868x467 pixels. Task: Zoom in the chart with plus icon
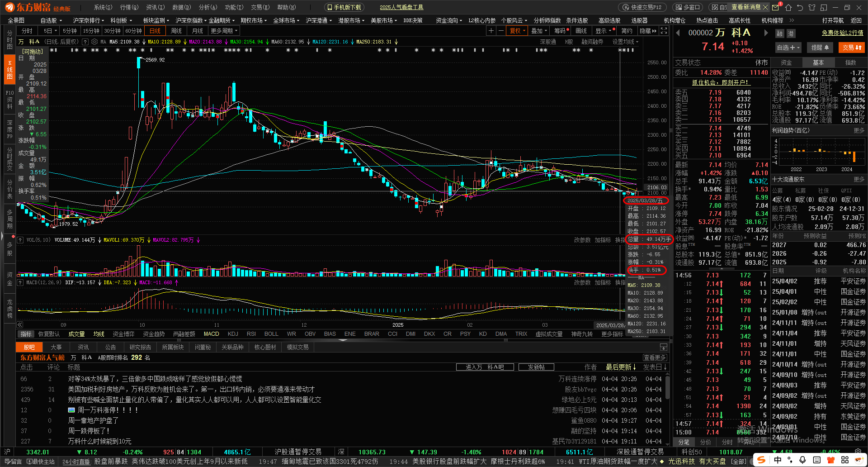491,31
